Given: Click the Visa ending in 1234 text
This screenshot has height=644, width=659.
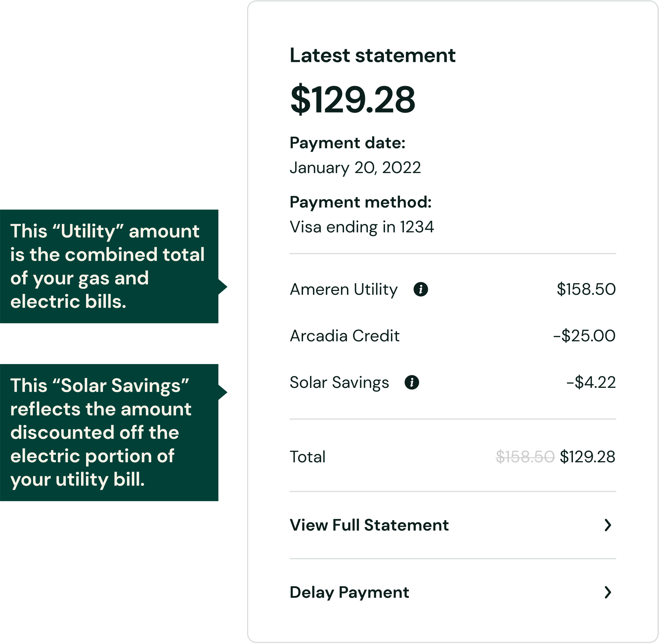Looking at the screenshot, I should point(362,227).
